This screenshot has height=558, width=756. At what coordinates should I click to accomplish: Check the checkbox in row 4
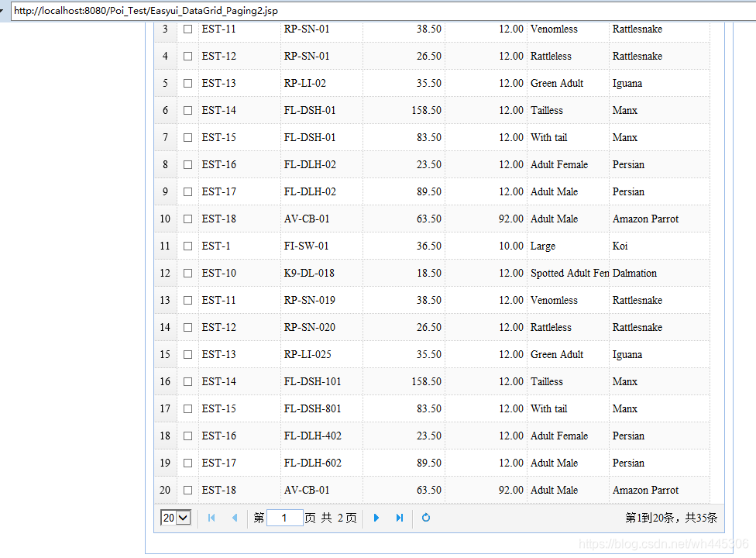tap(188, 56)
